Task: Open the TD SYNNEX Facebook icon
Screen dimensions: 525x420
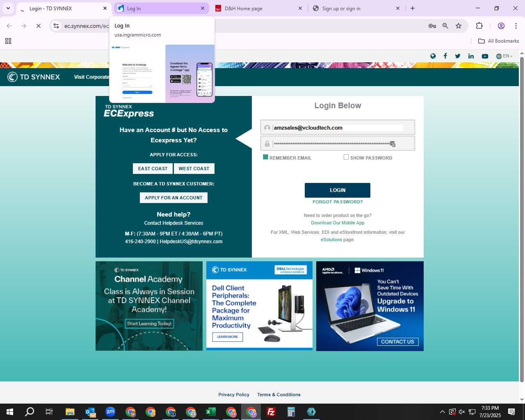Action: pyautogui.click(x=445, y=56)
